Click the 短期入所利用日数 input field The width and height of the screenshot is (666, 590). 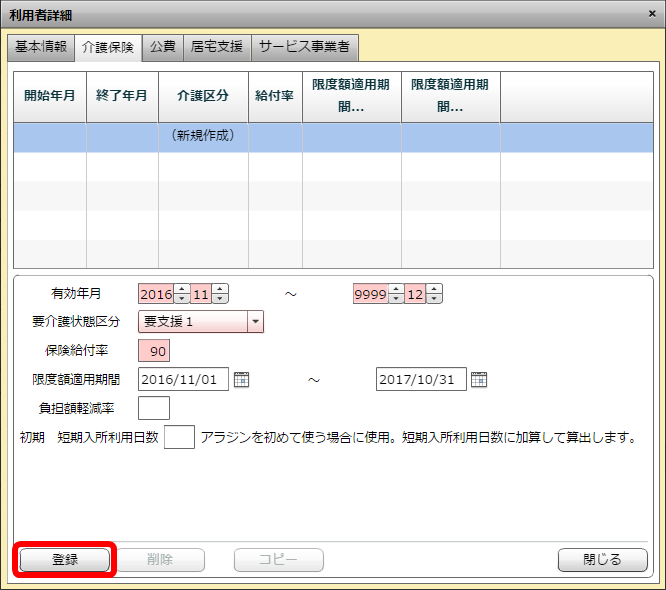click(179, 437)
